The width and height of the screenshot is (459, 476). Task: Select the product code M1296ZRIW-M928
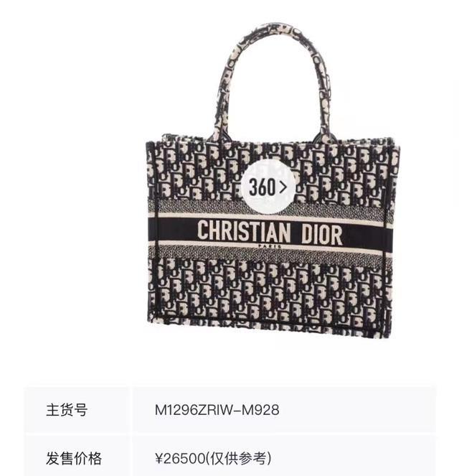217,410
